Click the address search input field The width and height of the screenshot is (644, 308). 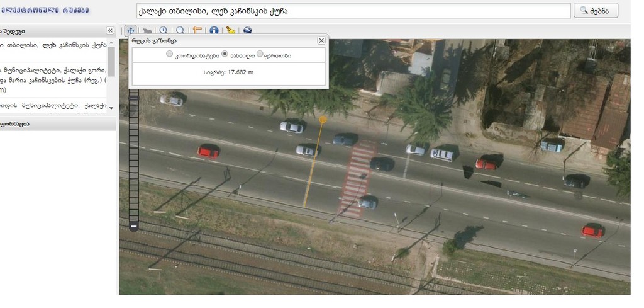point(353,11)
